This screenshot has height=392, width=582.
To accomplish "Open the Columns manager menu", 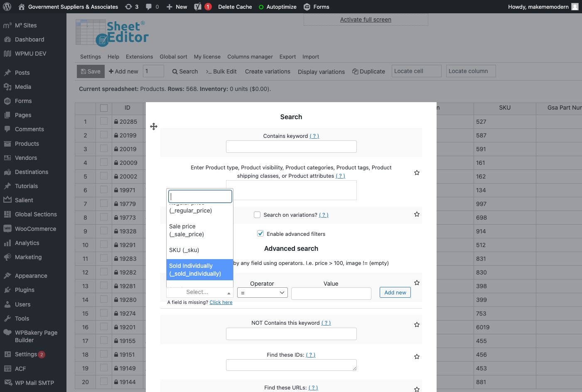I will click(x=250, y=57).
